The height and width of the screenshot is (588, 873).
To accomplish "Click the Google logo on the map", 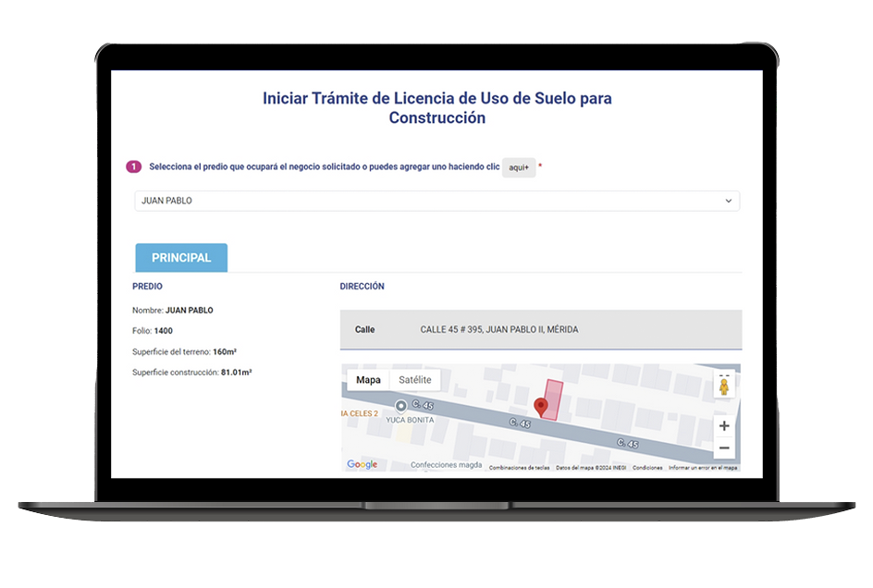I will [x=362, y=464].
